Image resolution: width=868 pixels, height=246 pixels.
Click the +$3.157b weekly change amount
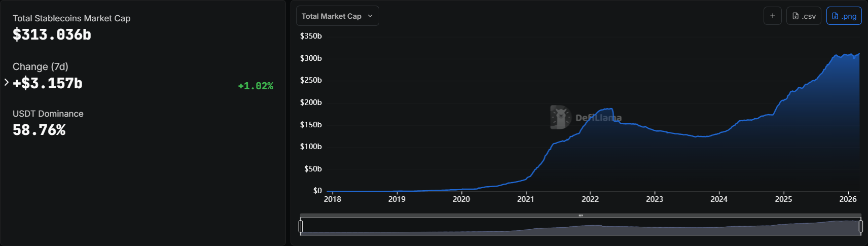click(x=48, y=84)
